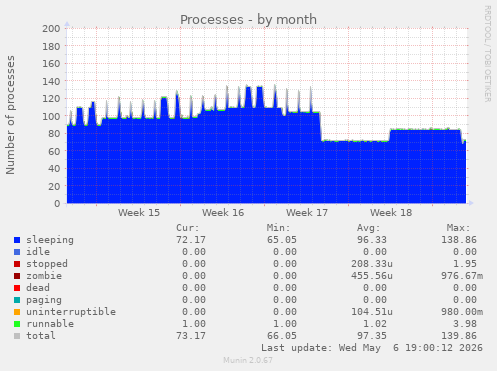Click the 60 y-axis tick label
This screenshot has height=371, width=497.
point(54,151)
